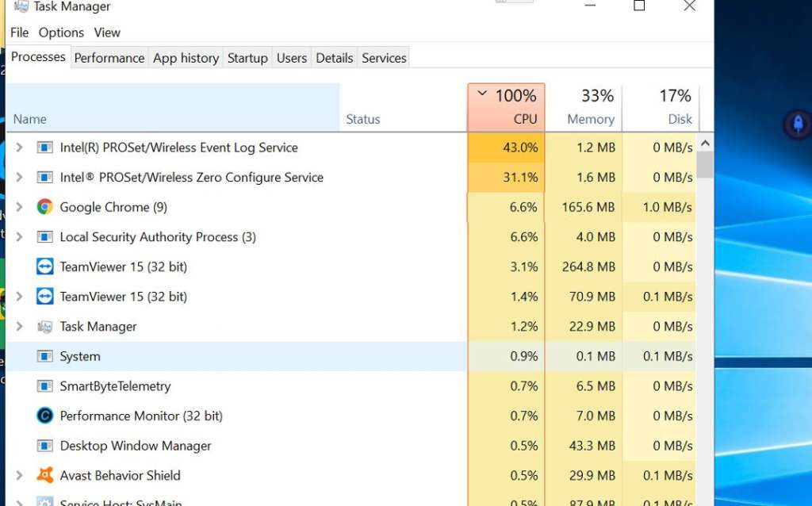Click the Desktop Window Manager icon
This screenshot has height=506, width=812.
click(47, 445)
